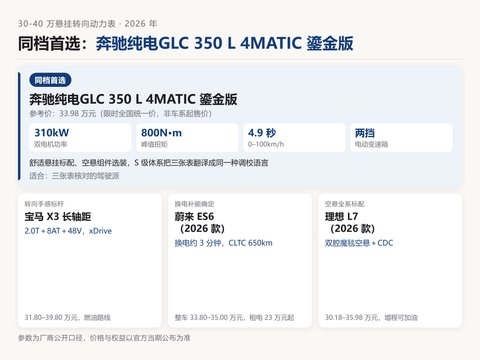Click the '舒适悬挂标配、空悬组件选装' description line

[149, 163]
